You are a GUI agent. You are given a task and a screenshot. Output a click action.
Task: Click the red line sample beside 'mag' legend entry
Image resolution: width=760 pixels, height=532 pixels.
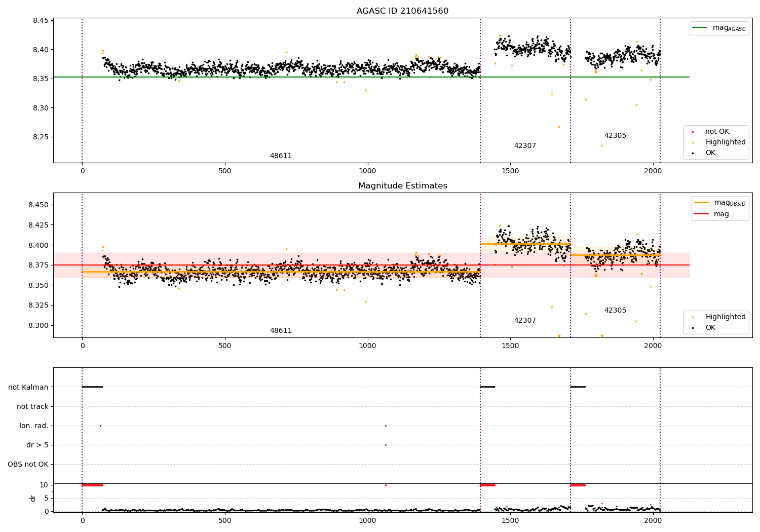coord(701,214)
